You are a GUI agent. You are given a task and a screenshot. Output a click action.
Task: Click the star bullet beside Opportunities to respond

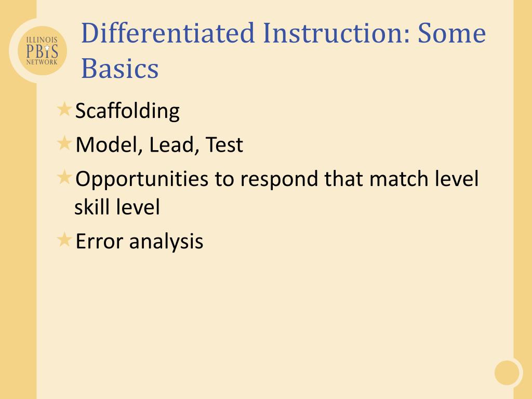(64, 178)
